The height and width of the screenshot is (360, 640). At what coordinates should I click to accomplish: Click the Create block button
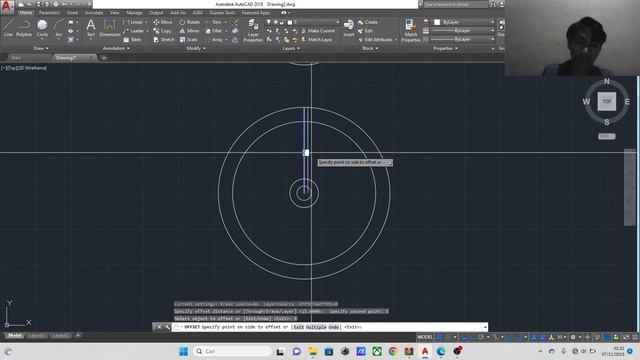coord(368,22)
